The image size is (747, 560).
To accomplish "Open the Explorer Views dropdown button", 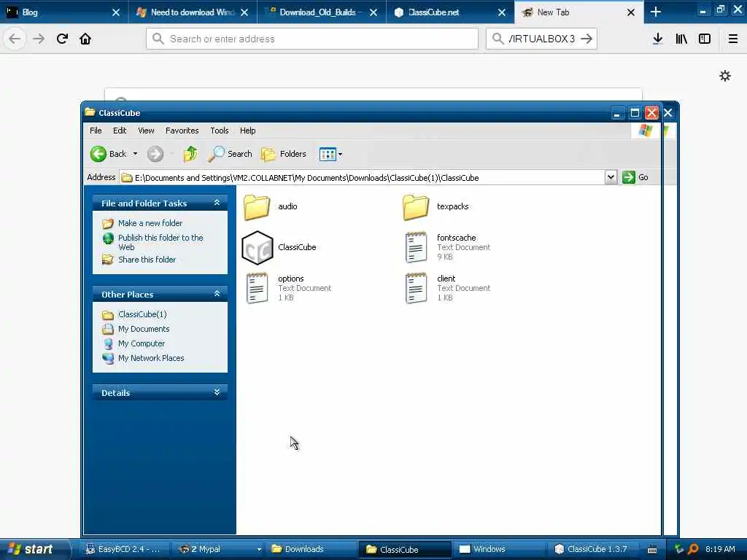I will click(x=330, y=154).
